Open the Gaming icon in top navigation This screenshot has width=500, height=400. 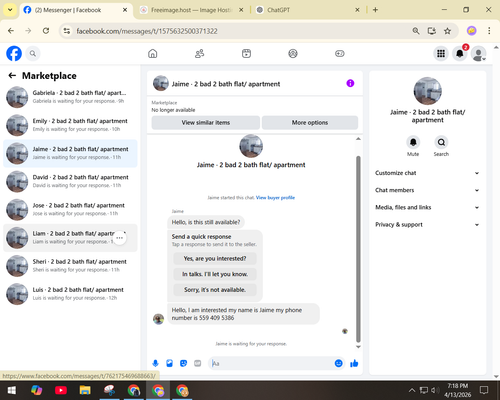tap(340, 53)
